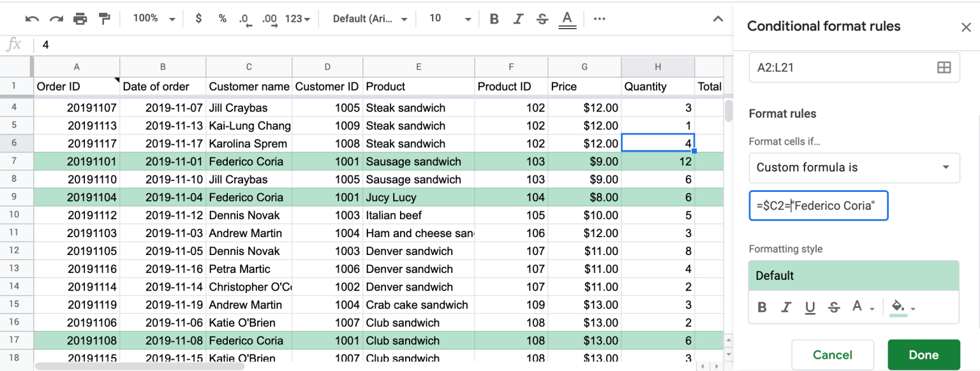Apply strikethrough from the toolbar
This screenshot has width=980, height=371.
point(542,18)
